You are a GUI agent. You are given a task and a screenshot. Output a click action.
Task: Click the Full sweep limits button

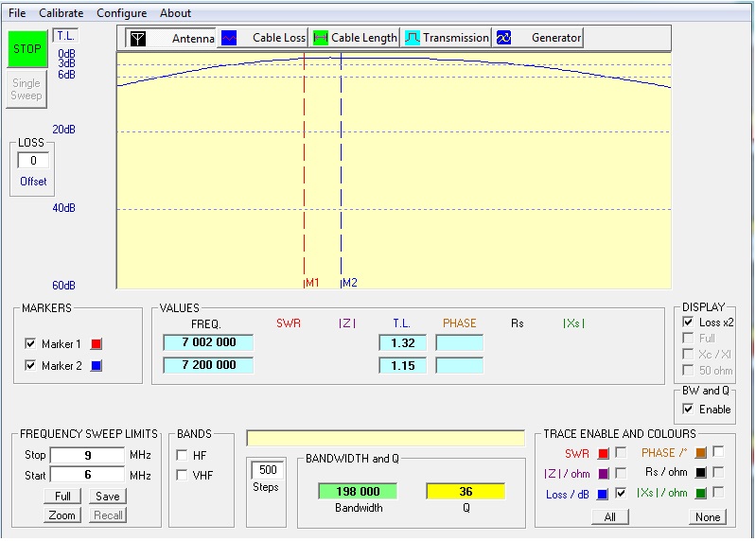[x=62, y=497]
